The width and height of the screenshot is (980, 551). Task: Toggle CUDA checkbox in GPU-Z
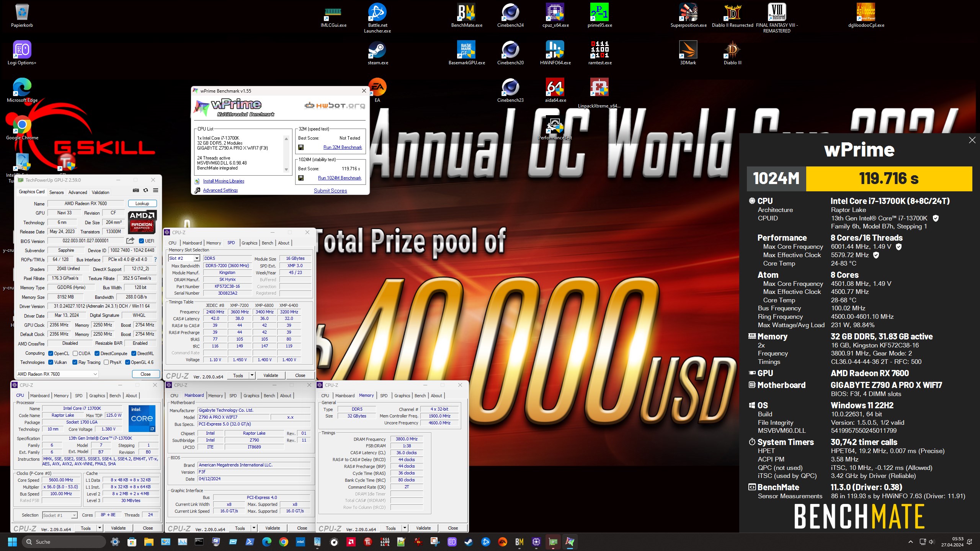75,354
